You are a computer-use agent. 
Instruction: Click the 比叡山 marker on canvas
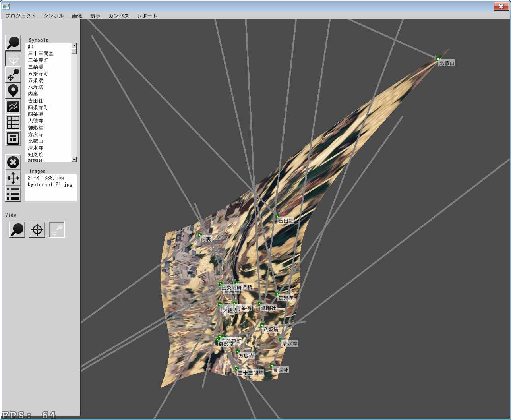(x=438, y=59)
